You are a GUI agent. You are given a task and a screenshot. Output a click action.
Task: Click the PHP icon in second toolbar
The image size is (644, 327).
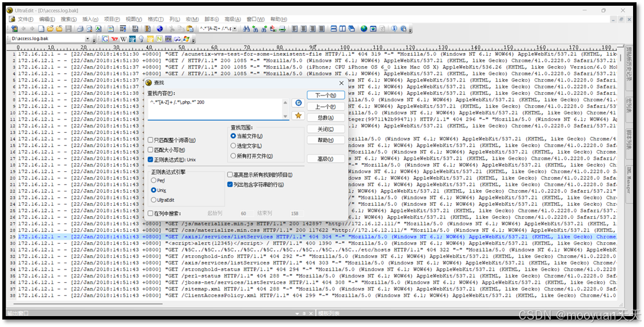click(x=168, y=39)
